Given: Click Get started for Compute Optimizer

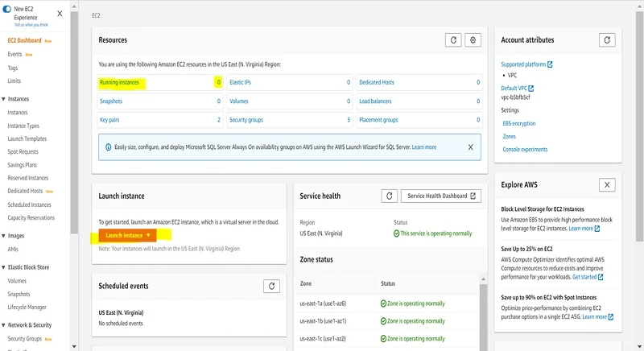Looking at the screenshot, I should [588, 277].
